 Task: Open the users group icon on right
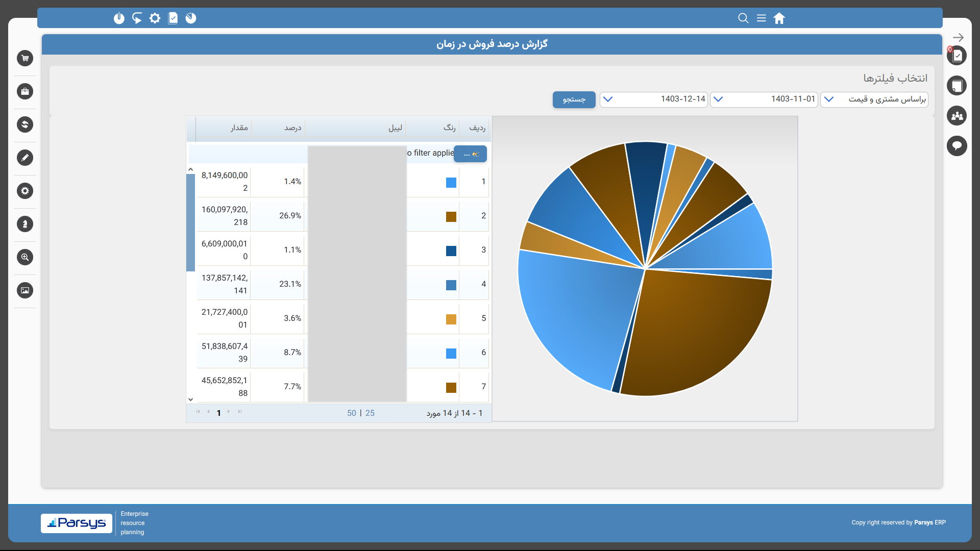(x=957, y=116)
